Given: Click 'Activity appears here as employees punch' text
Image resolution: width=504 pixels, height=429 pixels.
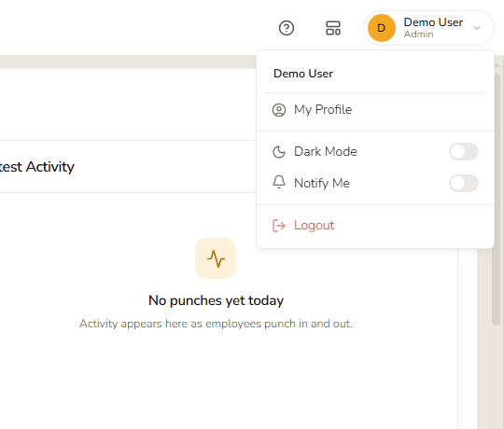Looking at the screenshot, I should click(216, 324).
